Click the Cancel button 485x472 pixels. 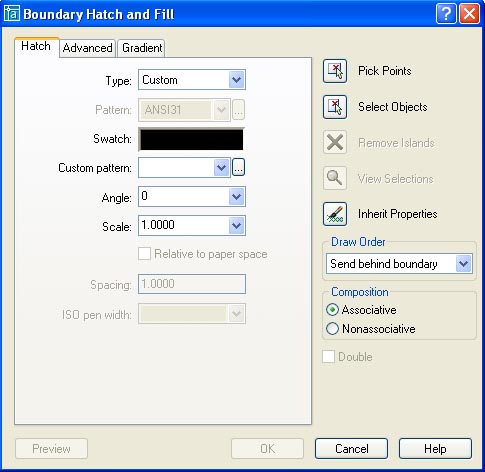351,449
